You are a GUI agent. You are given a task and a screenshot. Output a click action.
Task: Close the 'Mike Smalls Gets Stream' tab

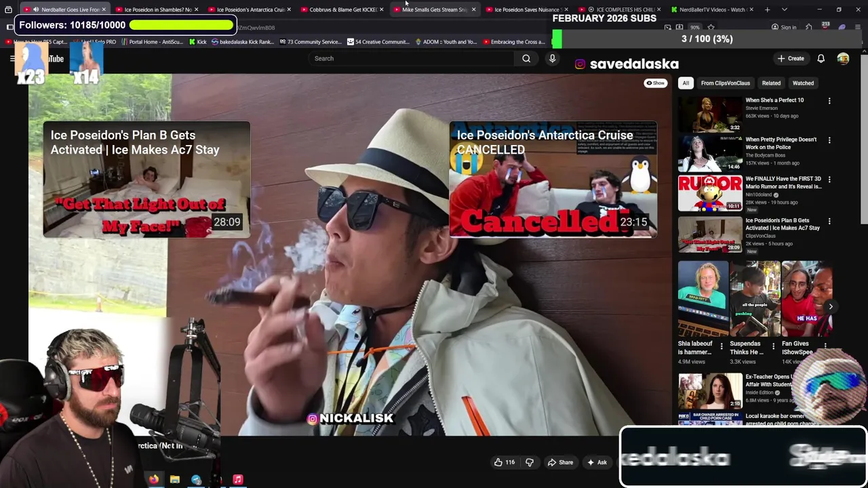473,9
